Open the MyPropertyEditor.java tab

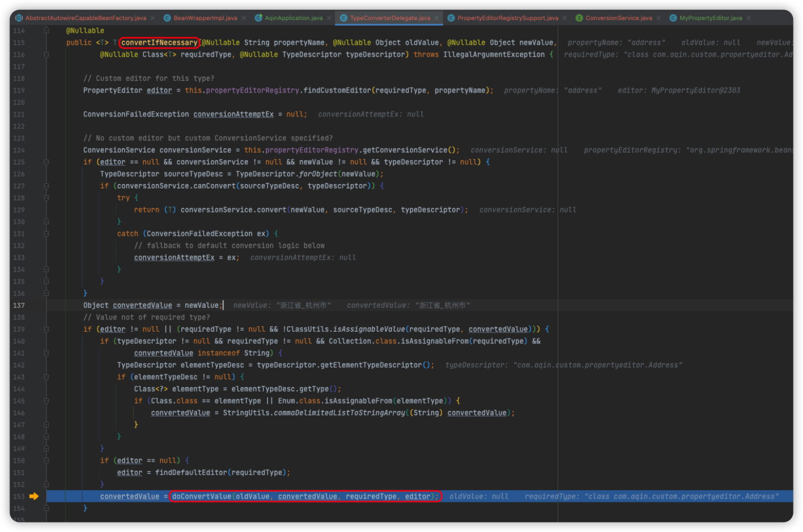pyautogui.click(x=710, y=18)
